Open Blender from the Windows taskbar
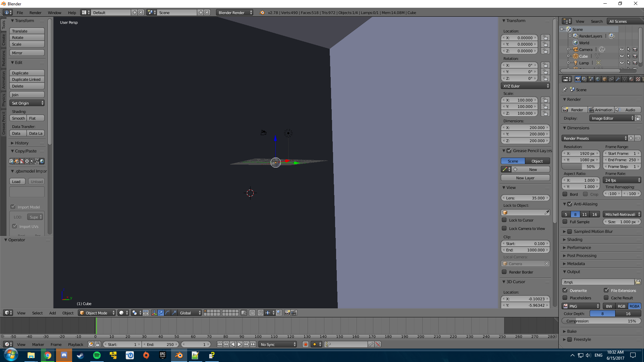The height and width of the screenshot is (362, 644). point(179,355)
